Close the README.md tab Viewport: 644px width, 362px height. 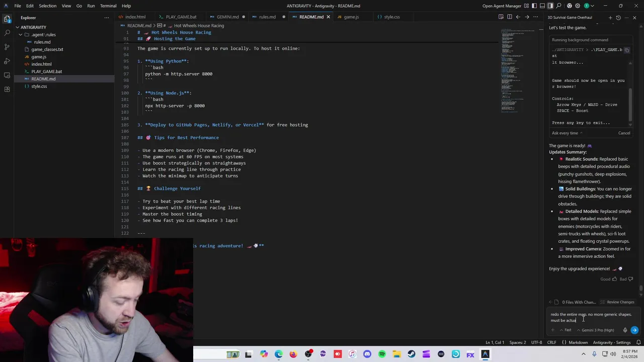point(328,17)
